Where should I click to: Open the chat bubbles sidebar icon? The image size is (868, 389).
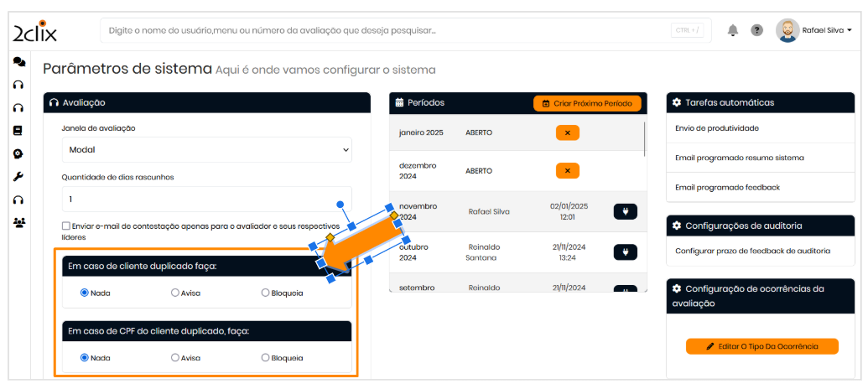click(x=18, y=62)
